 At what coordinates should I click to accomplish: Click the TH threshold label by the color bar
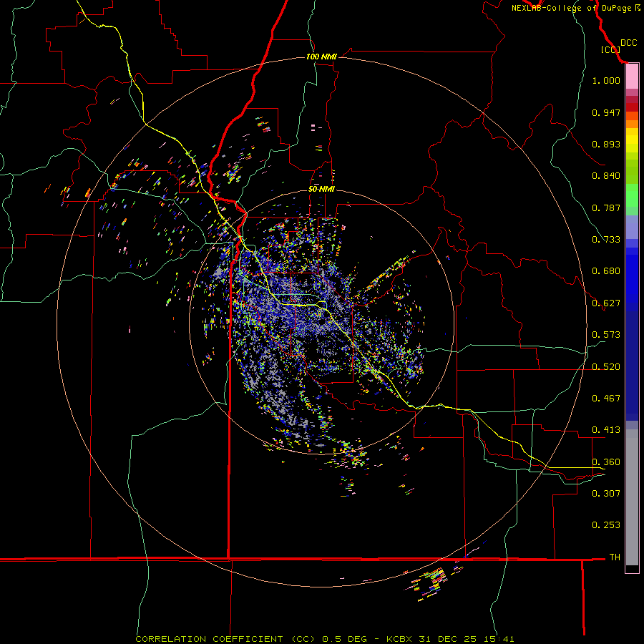(x=615, y=557)
